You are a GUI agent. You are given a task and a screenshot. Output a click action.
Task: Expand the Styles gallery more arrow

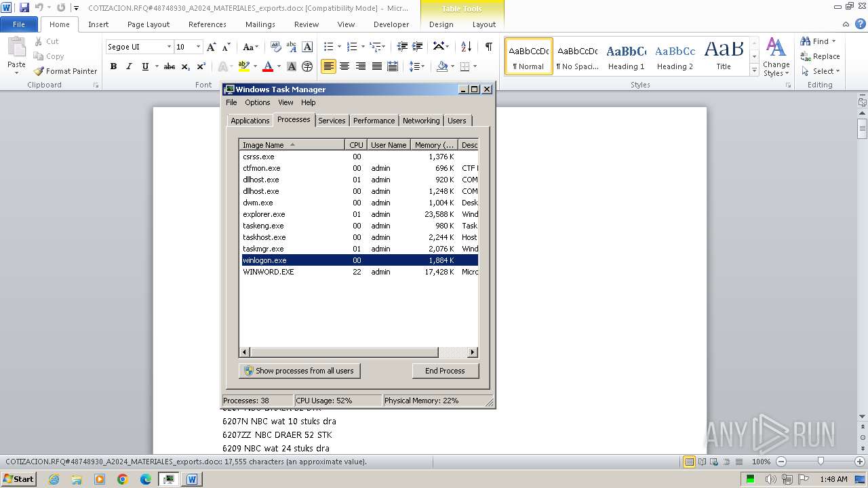tap(754, 70)
